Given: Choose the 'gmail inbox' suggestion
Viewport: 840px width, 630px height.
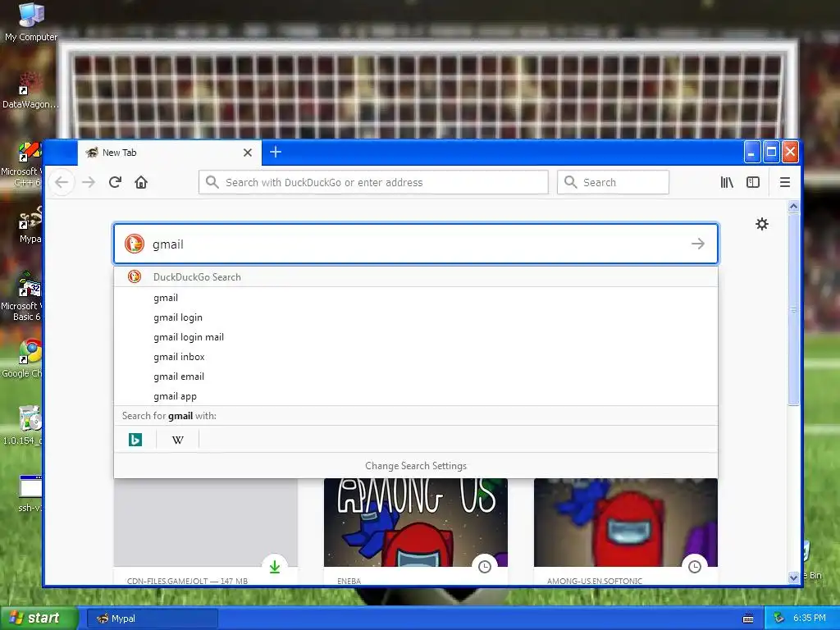Looking at the screenshot, I should [x=416, y=357].
